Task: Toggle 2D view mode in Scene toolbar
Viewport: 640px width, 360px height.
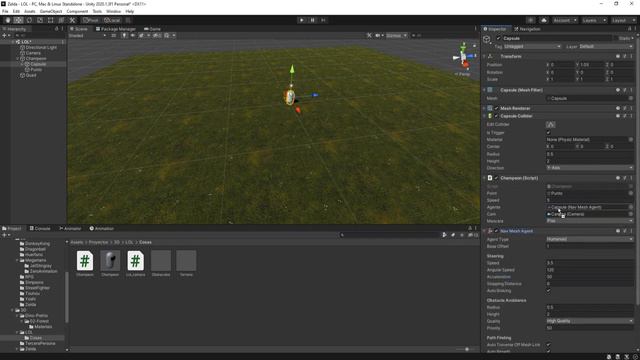Action: point(113,36)
